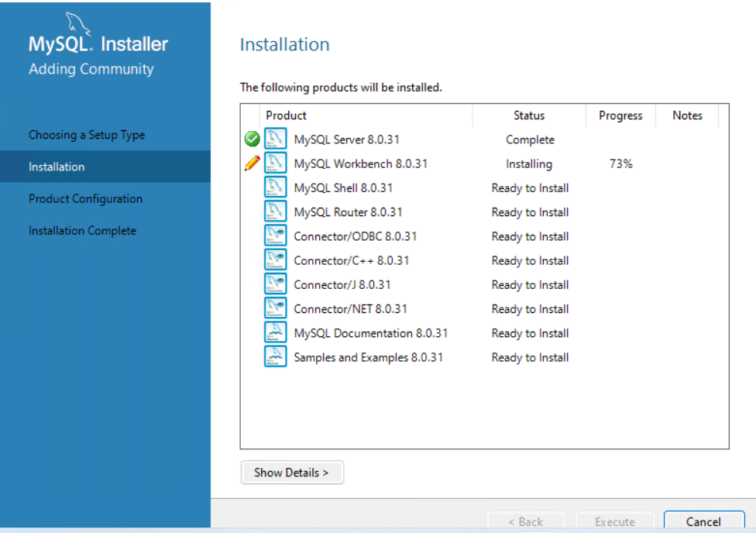Image resolution: width=756 pixels, height=533 pixels.
Task: Go to the Product Configuration step
Action: (85, 199)
